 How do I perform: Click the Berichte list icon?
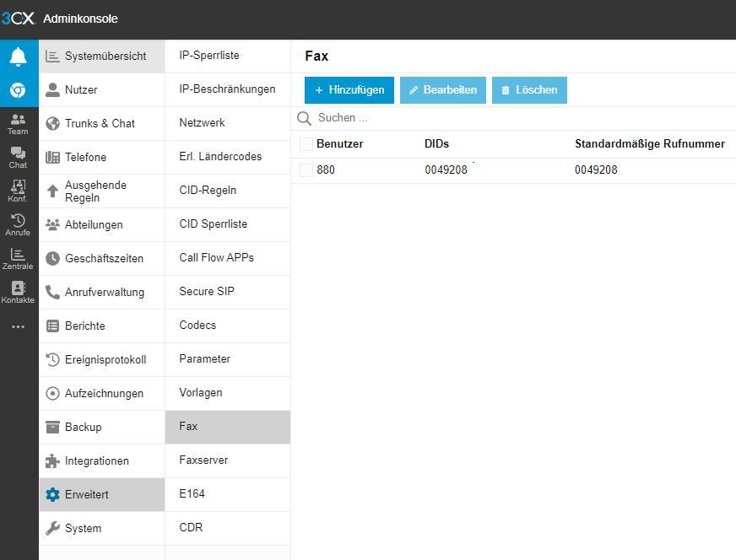coord(52,326)
